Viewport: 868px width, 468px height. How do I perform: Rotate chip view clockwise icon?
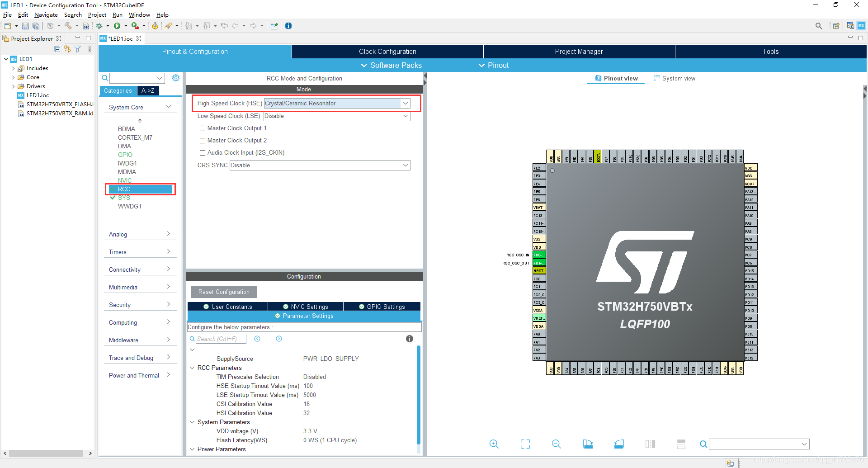588,444
